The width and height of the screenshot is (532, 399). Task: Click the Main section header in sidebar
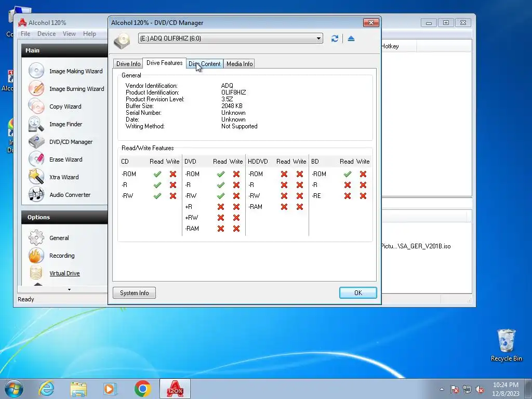point(64,50)
